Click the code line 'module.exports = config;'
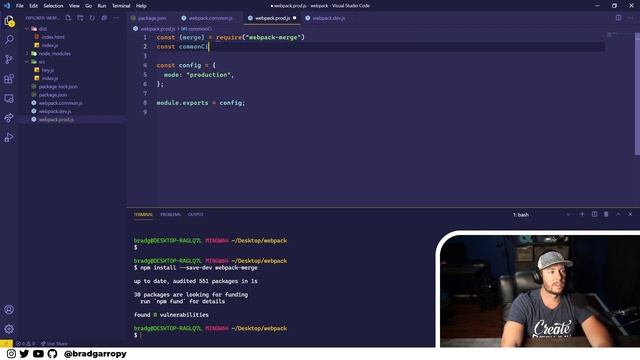 201,103
